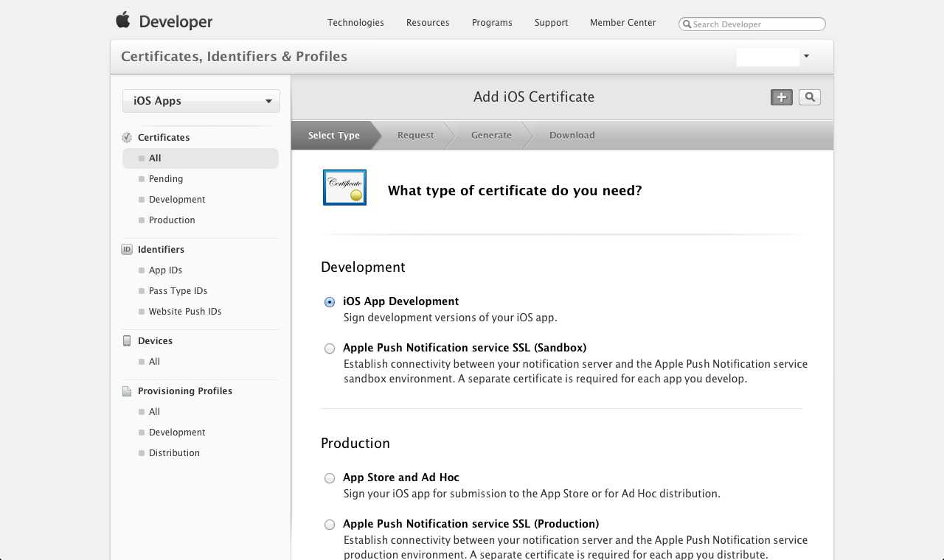
Task: Go to Member Center
Action: (x=622, y=23)
